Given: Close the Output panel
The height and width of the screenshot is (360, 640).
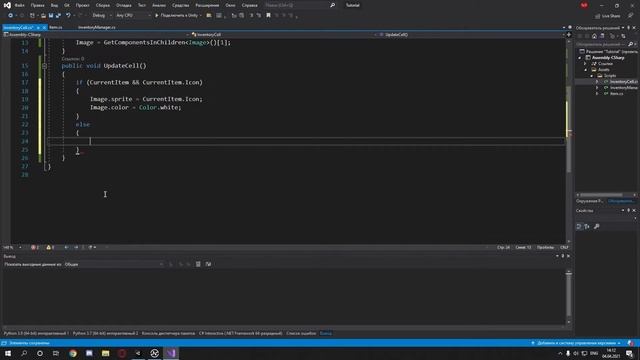Looking at the screenshot, I should coord(568,256).
